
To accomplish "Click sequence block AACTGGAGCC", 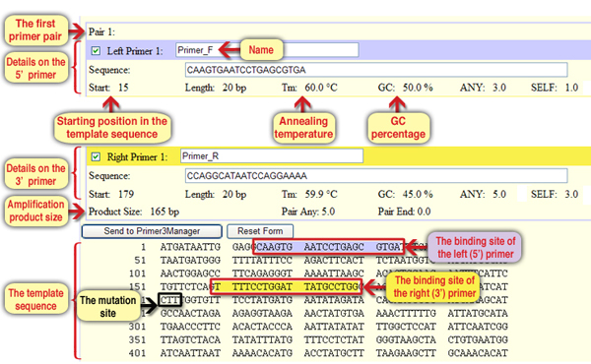I will (190, 273).
